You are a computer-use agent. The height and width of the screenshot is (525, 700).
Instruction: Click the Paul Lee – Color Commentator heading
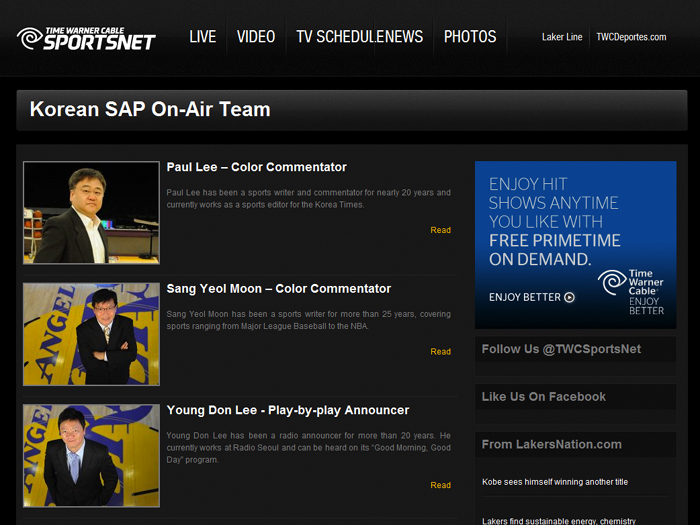(257, 167)
